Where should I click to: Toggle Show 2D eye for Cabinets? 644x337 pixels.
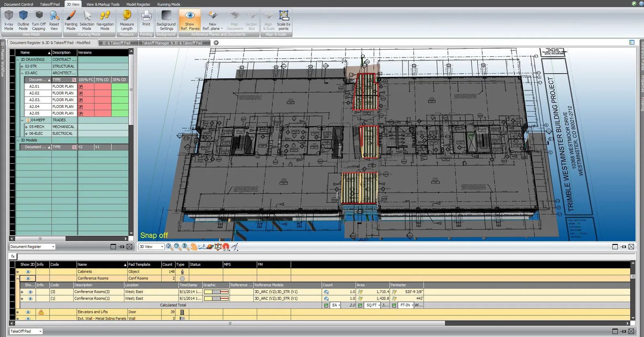28,272
